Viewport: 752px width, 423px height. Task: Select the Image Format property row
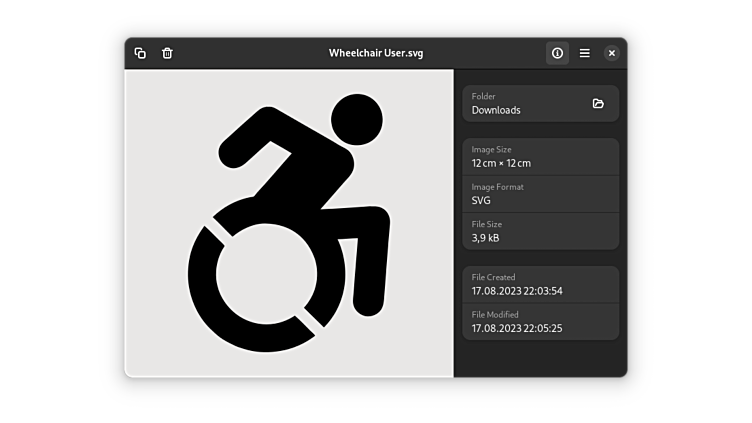(x=540, y=194)
